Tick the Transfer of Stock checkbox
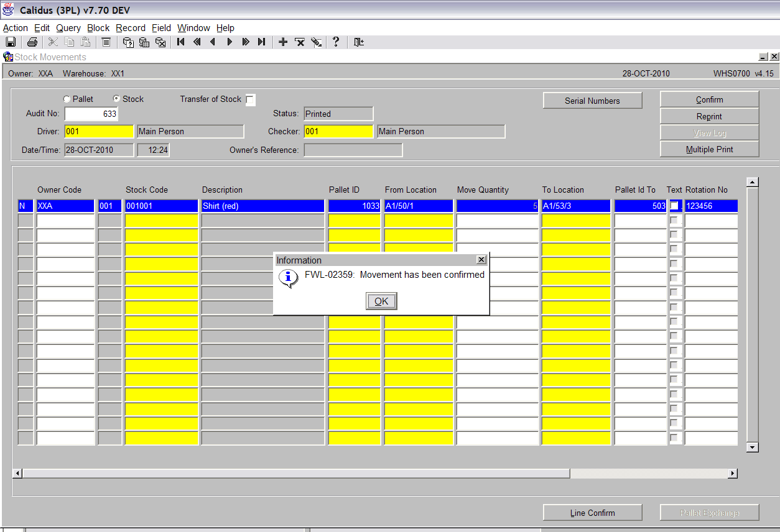 (x=250, y=100)
